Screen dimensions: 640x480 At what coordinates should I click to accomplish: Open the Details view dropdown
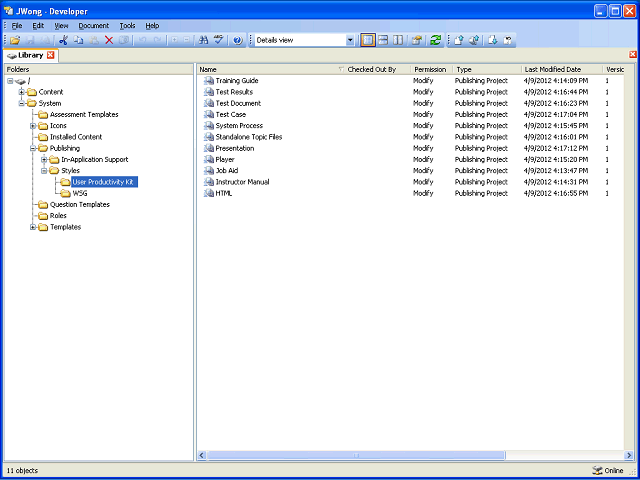point(350,40)
